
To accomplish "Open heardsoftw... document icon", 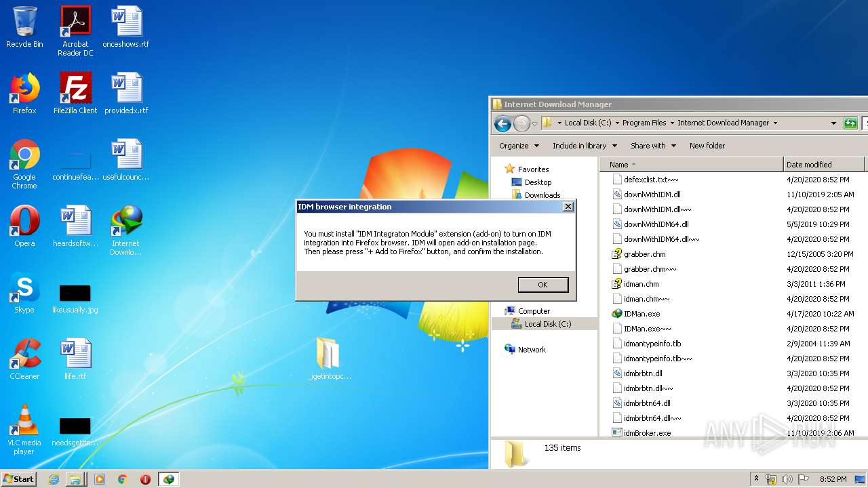I will click(75, 226).
